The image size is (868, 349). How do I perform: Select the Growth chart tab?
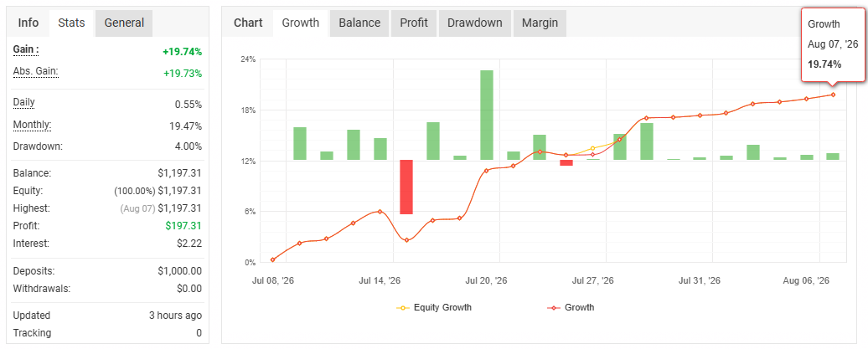[x=301, y=23]
